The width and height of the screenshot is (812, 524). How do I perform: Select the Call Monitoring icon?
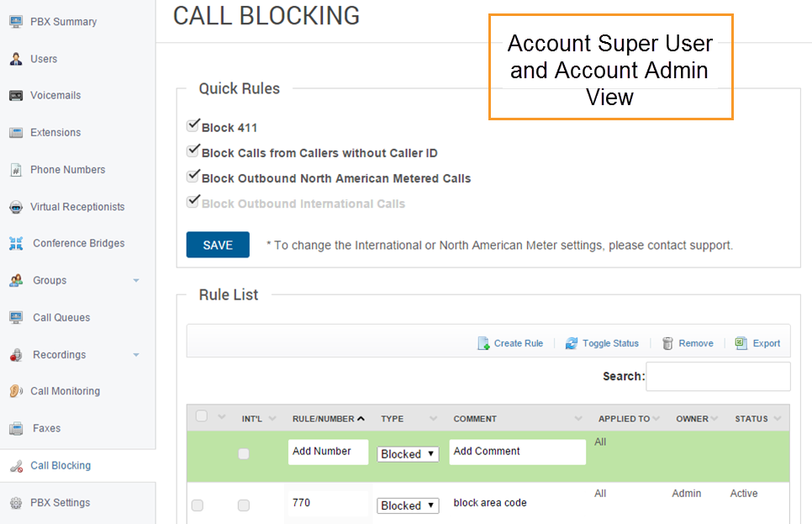tap(16, 391)
